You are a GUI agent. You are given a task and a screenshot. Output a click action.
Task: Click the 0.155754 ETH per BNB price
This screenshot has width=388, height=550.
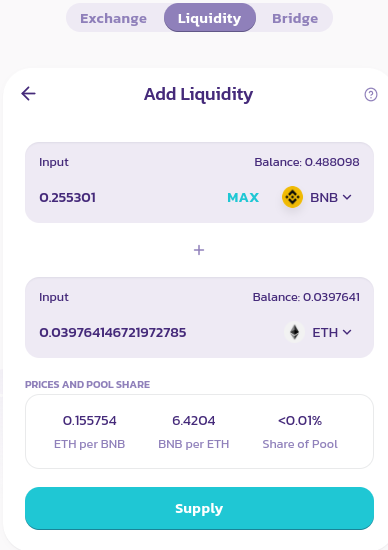point(89,420)
